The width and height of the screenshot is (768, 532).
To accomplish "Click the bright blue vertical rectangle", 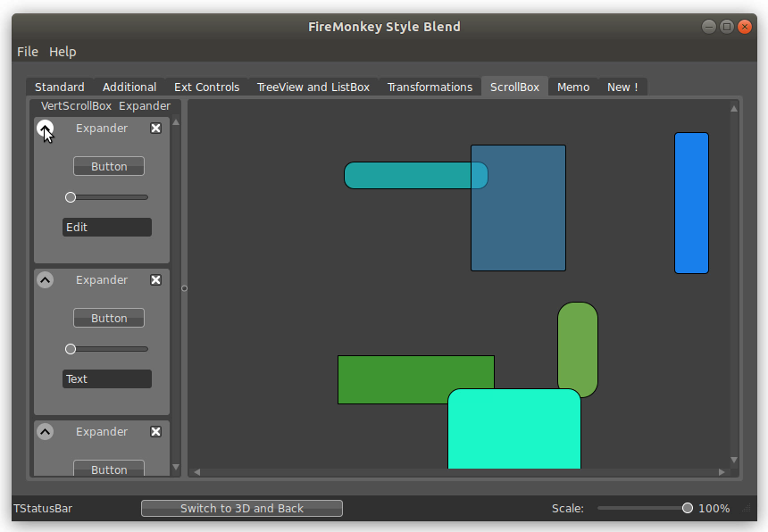I will (691, 204).
